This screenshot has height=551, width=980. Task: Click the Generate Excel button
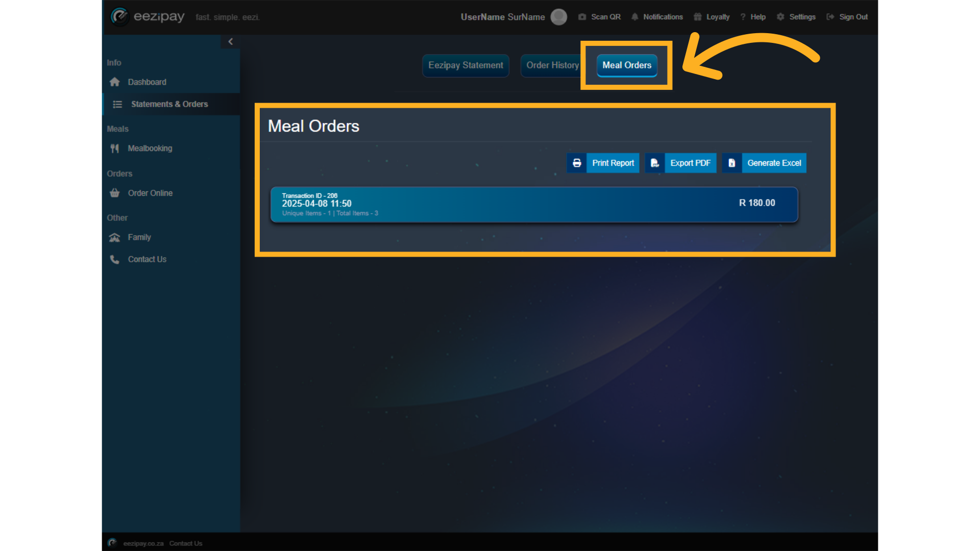tap(764, 163)
